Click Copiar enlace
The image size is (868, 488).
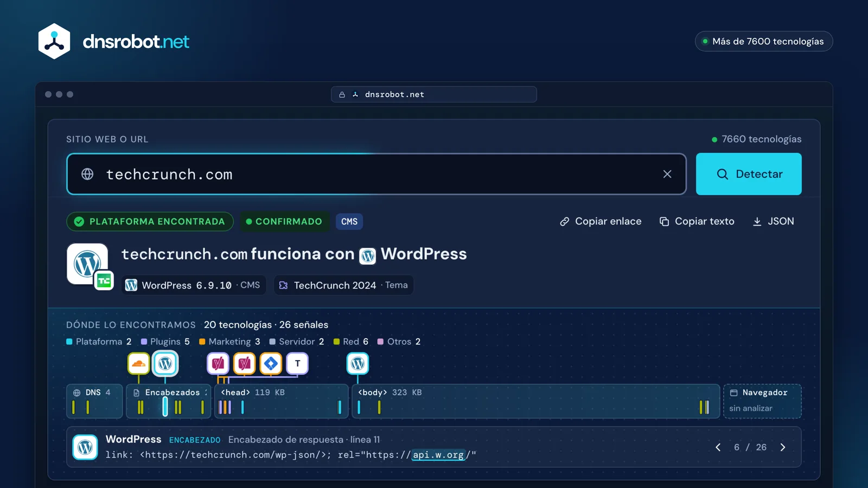coord(601,221)
